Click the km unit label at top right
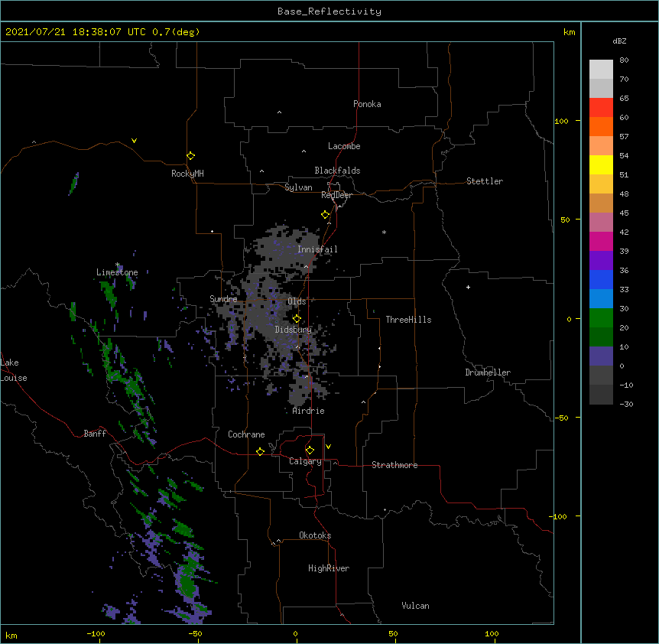The height and width of the screenshot is (644, 659). pyautogui.click(x=570, y=32)
